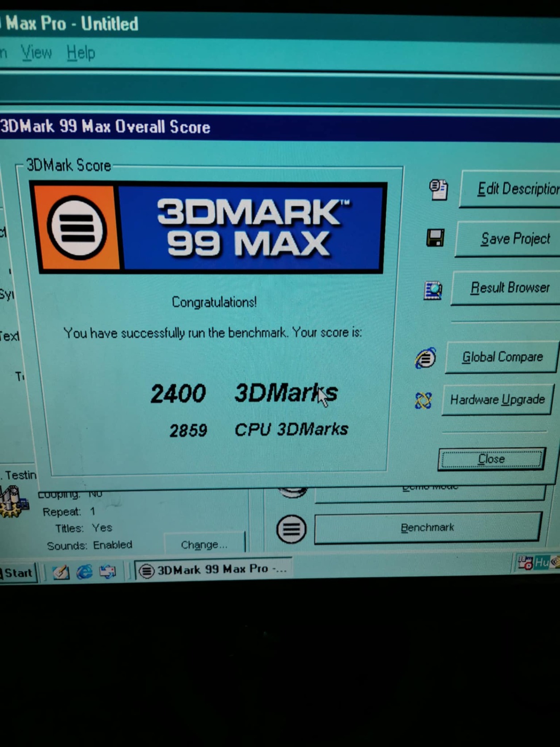Click the Benchmark round logo icon

coord(291,529)
